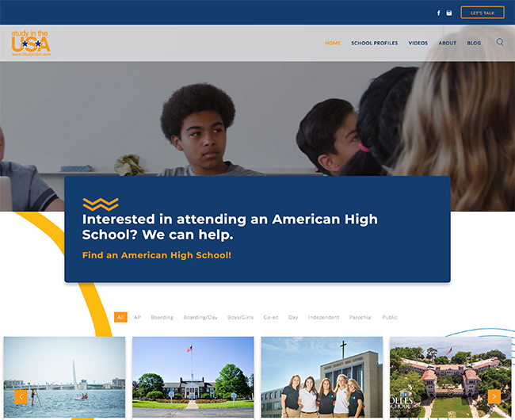This screenshot has width=515, height=420.
Task: Open the About menu item
Action: pos(447,43)
